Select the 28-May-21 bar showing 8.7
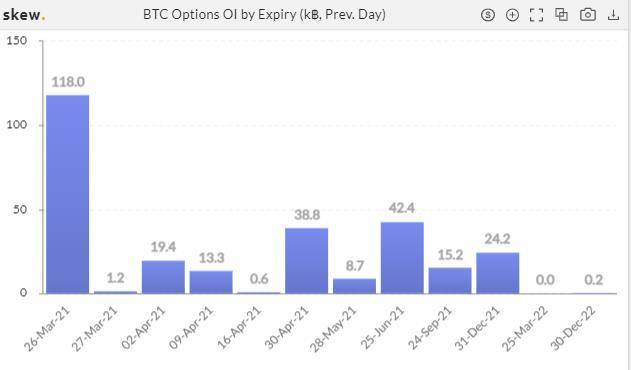Viewport: 631px width, 370px height. coord(355,286)
